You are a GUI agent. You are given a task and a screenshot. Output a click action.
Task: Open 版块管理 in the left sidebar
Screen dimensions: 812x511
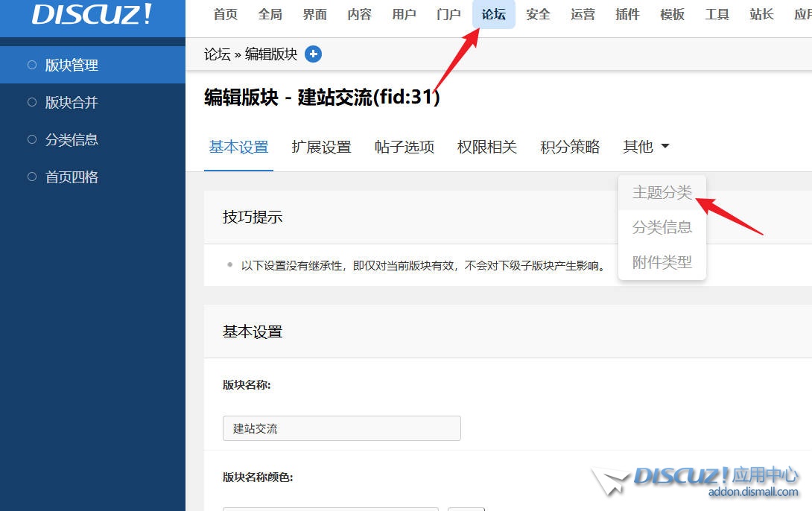(x=72, y=65)
